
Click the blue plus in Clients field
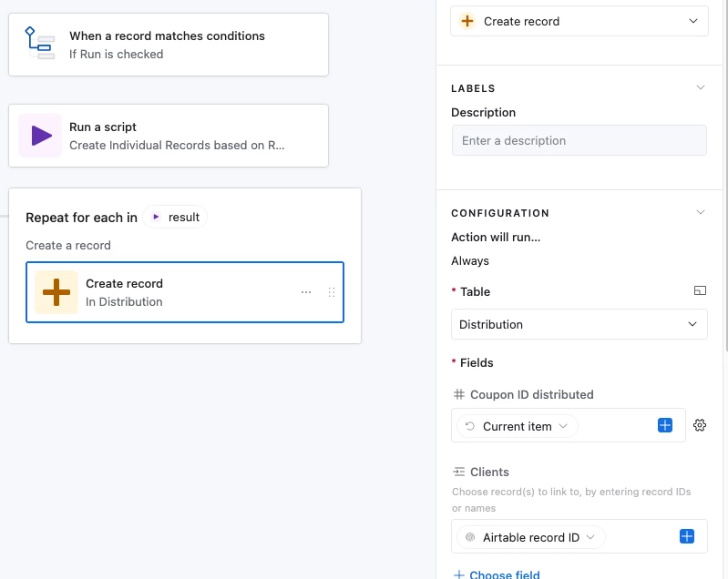point(687,537)
